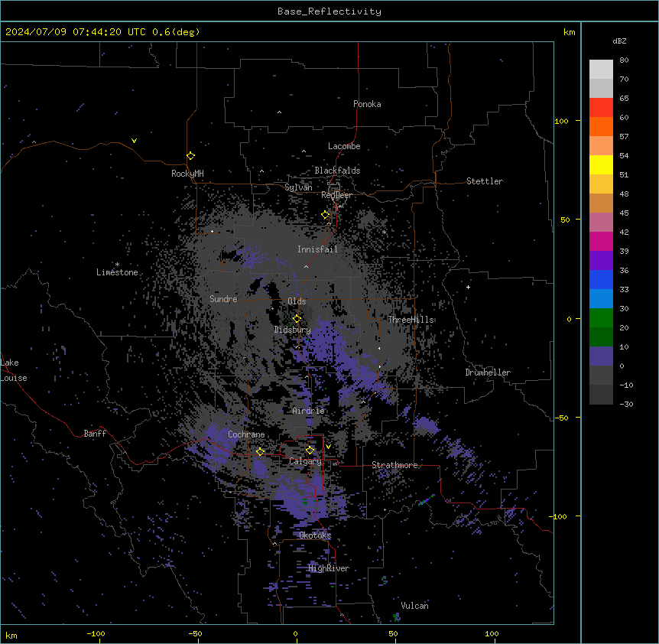Select the light blue 30-33 dBZ legend swatch

(601, 299)
